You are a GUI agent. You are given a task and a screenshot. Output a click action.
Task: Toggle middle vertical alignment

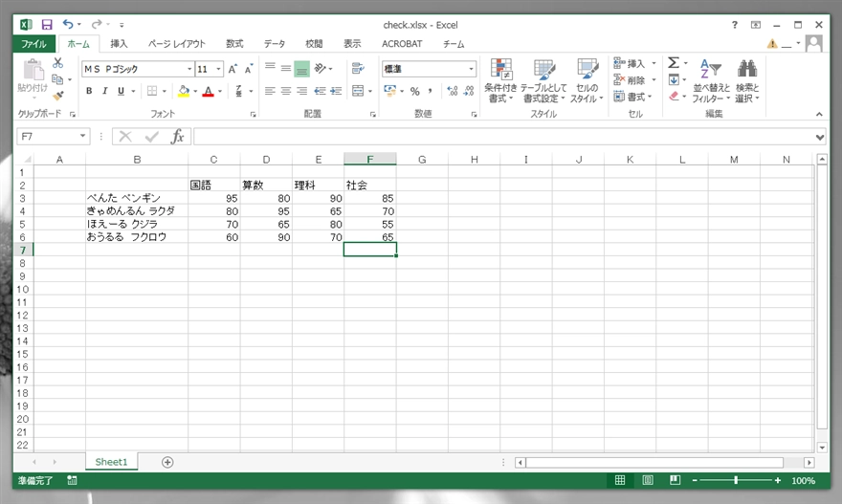[286, 68]
